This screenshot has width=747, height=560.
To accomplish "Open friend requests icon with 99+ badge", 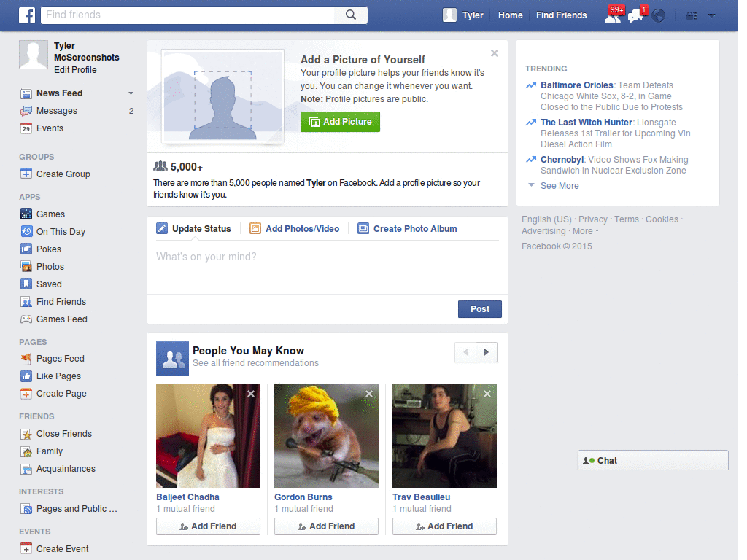I will tap(613, 15).
